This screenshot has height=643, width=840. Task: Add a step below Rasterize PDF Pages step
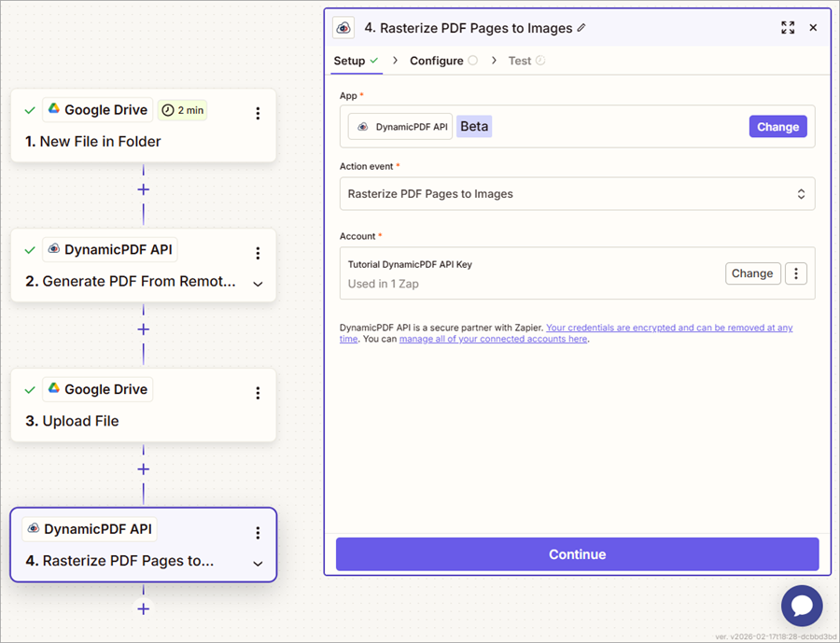point(143,608)
